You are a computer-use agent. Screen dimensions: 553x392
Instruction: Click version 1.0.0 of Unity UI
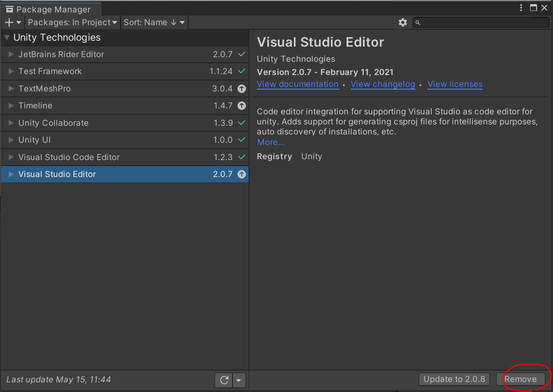(x=222, y=140)
